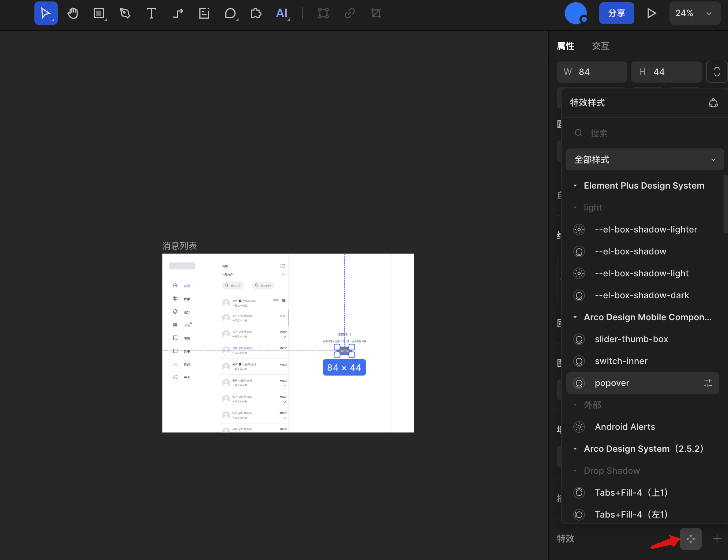Start prototype preview with play button
This screenshot has height=560, width=728.
[x=652, y=13]
